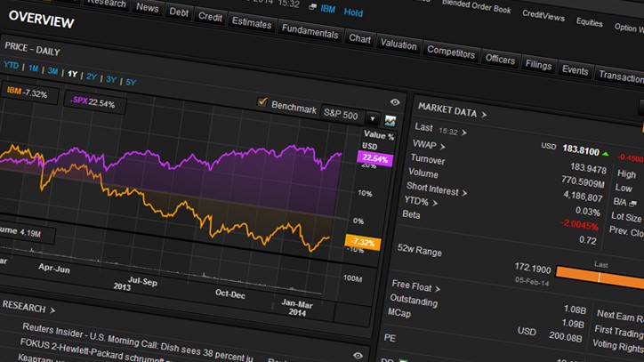Open the Officers tab
The image size is (644, 362).
pos(500,60)
